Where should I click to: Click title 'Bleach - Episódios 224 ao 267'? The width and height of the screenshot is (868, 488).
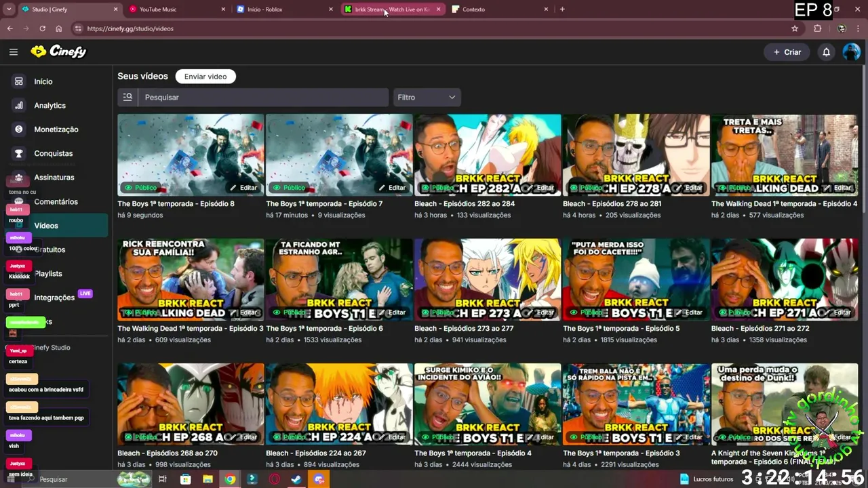pos(315,453)
